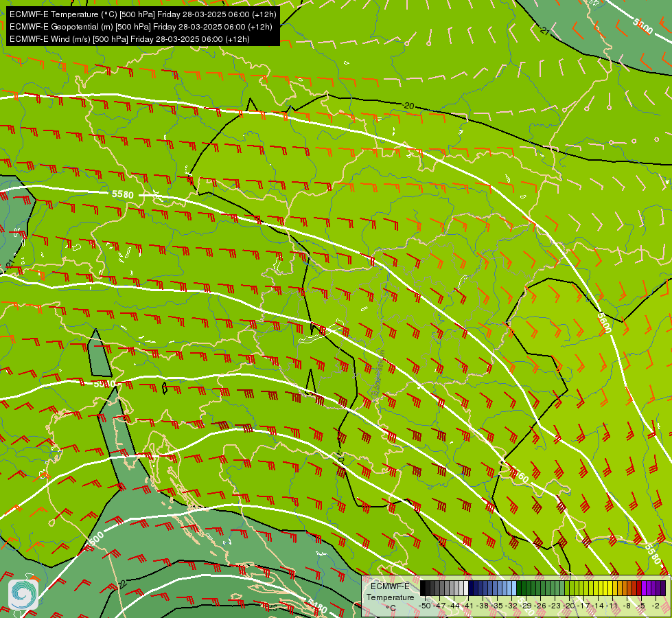Click legend tick value -23

coord(555,606)
